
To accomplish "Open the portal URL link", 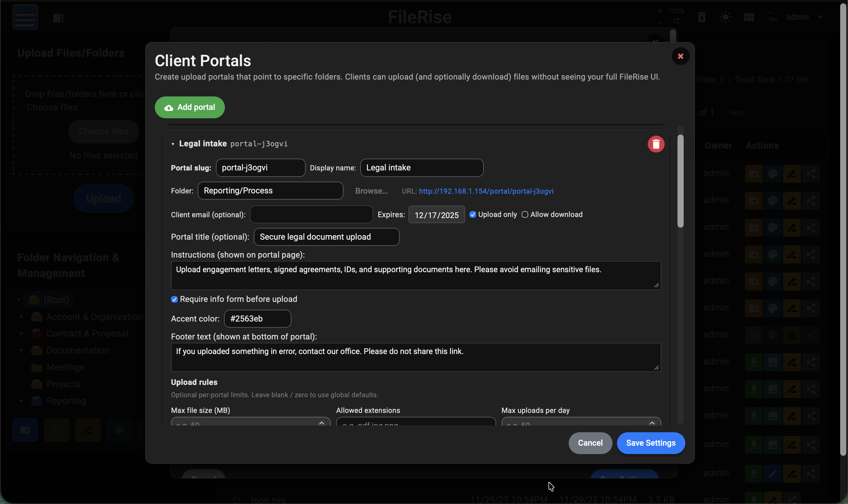I will [x=485, y=191].
